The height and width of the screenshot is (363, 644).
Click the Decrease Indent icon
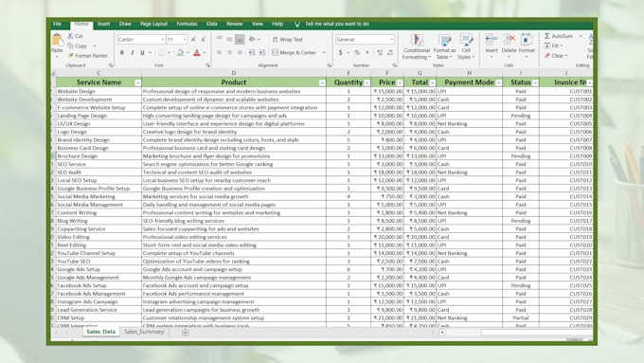coord(251,53)
